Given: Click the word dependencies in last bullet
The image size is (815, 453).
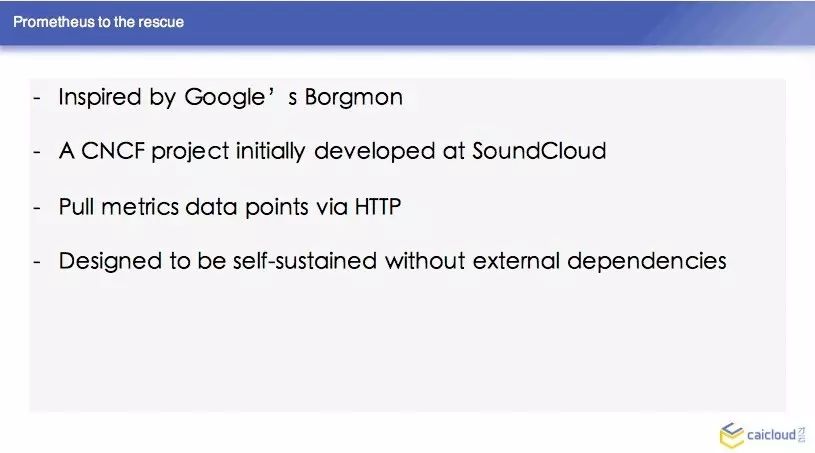Looking at the screenshot, I should coord(647,261).
